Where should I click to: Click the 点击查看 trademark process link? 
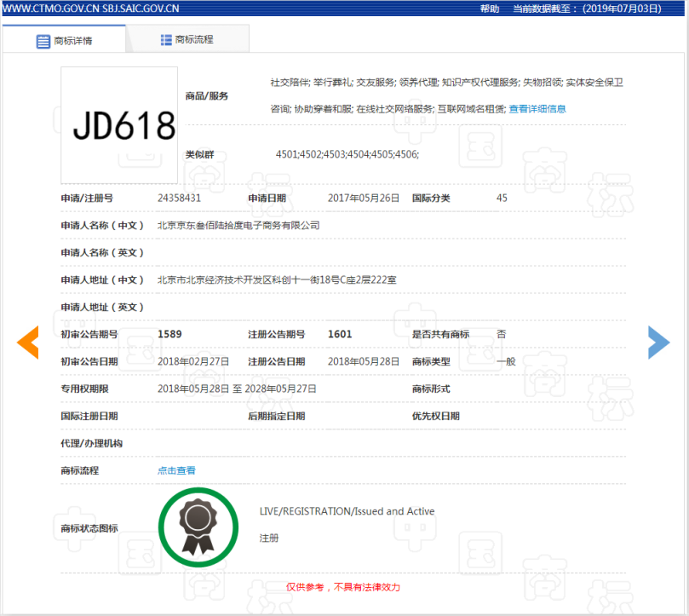[x=176, y=471]
